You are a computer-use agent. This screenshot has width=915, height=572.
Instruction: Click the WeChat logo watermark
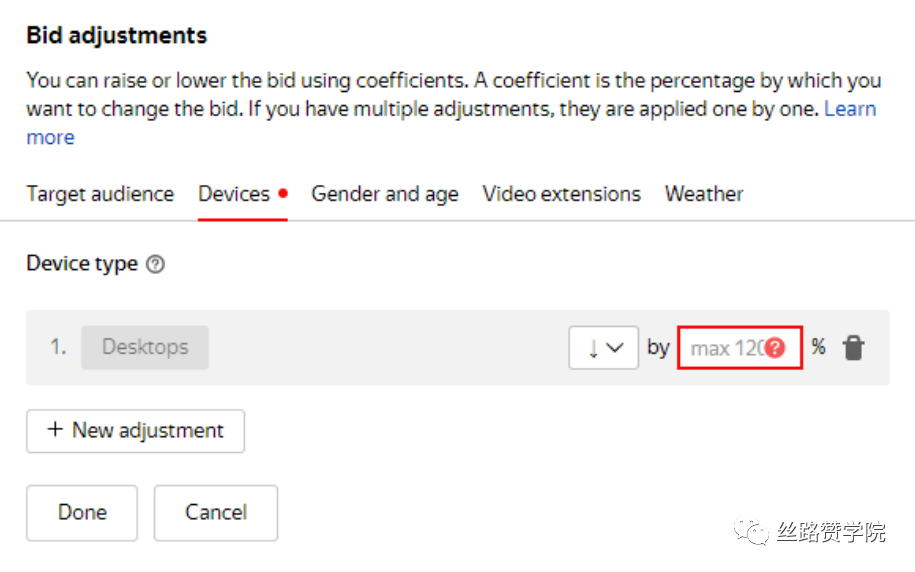752,532
